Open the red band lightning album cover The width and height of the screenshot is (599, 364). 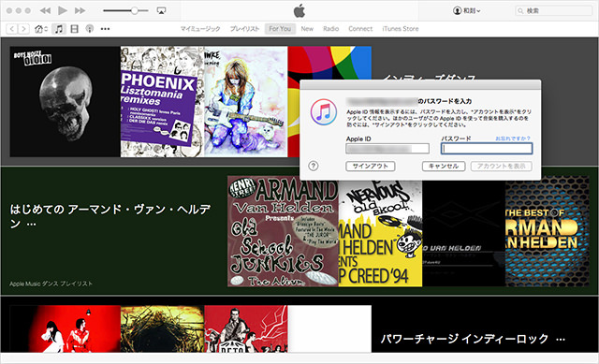coord(246,328)
